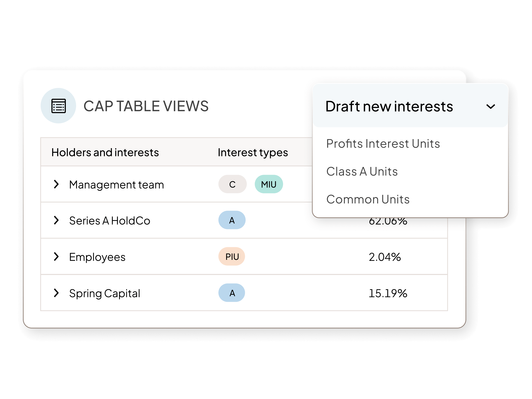The width and height of the screenshot is (532, 399).
Task: Choose Common Units in the dropdown list
Action: (368, 199)
